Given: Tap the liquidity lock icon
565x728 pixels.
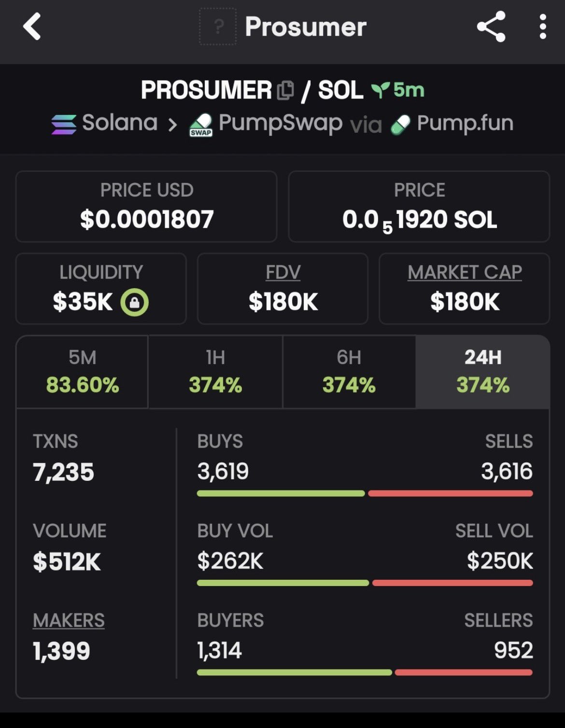Looking at the screenshot, I should pyautogui.click(x=134, y=302).
